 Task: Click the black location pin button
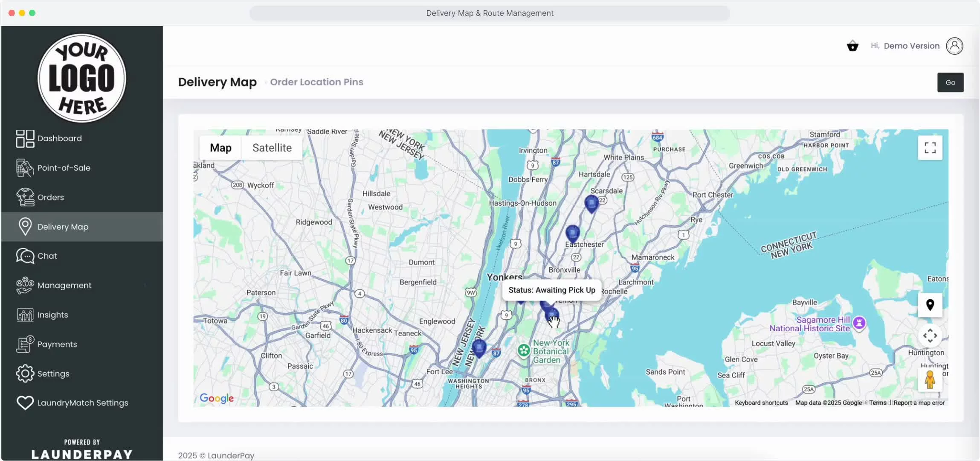[930, 305]
